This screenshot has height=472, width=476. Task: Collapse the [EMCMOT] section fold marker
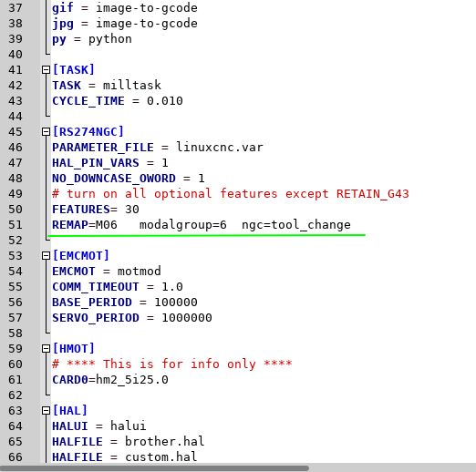[x=46, y=256]
